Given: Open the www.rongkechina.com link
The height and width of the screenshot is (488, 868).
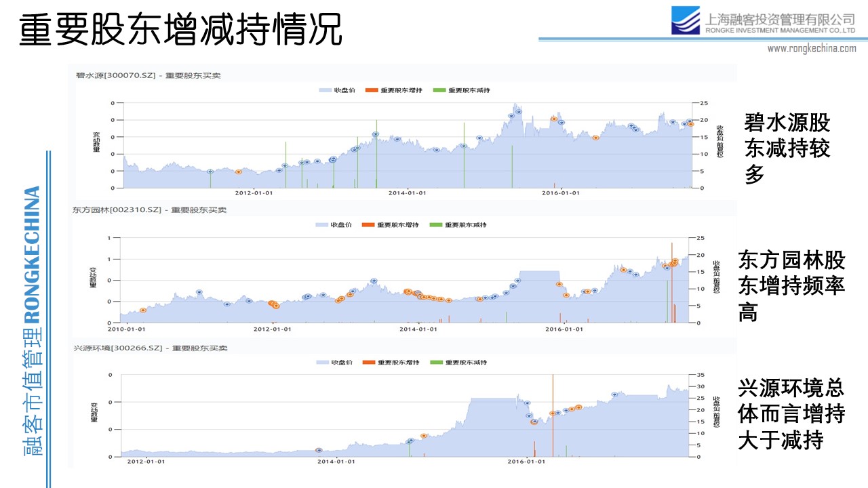Looking at the screenshot, I should pos(812,48).
